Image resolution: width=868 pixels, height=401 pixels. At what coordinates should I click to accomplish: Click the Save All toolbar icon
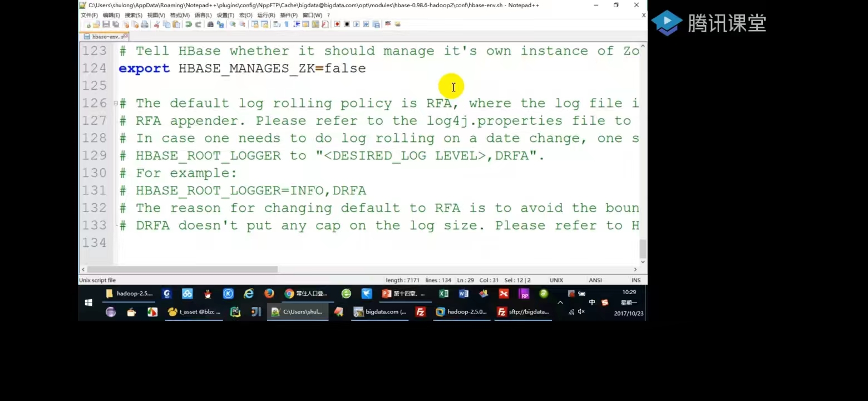116,24
